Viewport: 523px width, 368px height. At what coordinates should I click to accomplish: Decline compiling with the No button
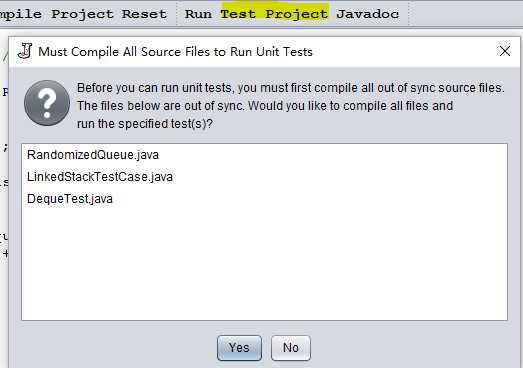[x=291, y=348]
